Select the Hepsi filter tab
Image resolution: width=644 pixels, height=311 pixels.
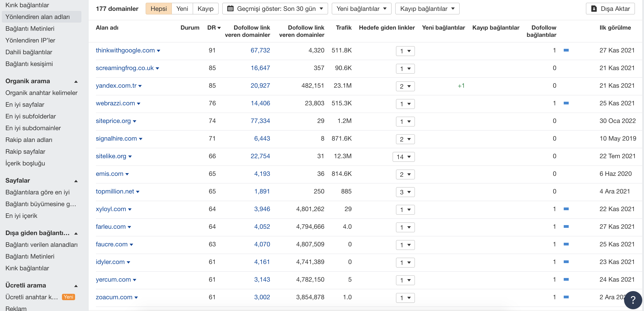click(159, 9)
